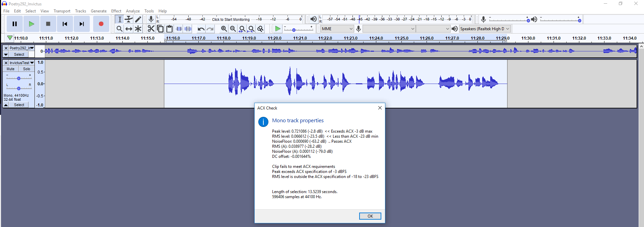The image size is (644, 227).
Task: Collapse the InvictusTest track with its arrow button
Action: [x=6, y=105]
